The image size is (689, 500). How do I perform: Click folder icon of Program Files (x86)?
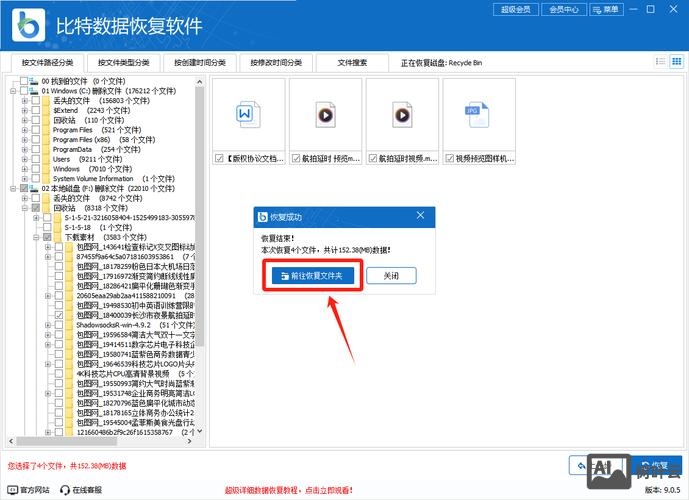click(x=47, y=140)
